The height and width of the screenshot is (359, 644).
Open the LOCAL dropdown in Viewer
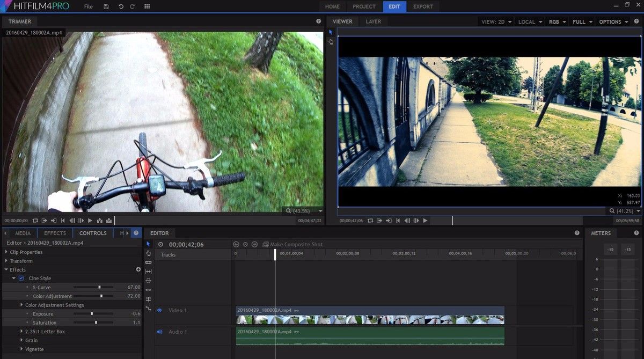coord(529,22)
